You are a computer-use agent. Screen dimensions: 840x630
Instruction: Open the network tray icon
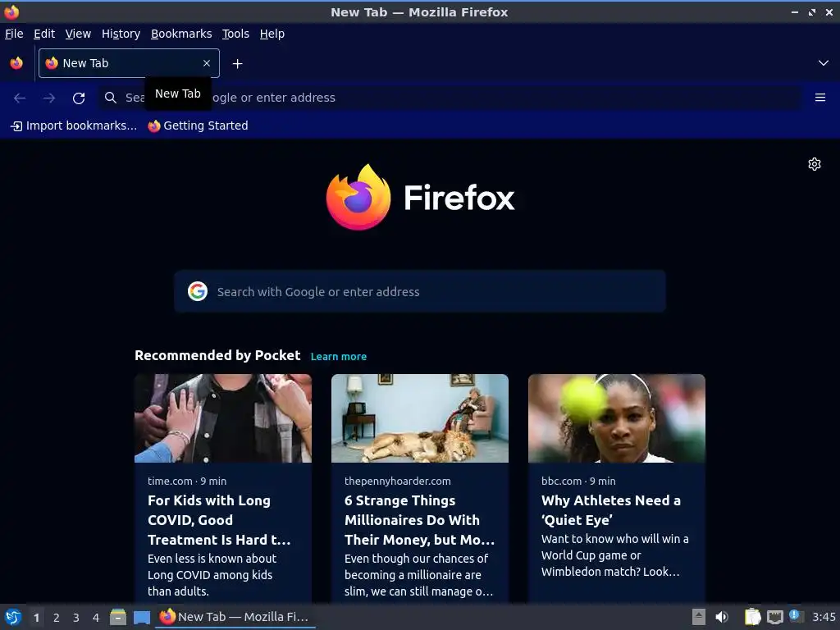coord(774,617)
